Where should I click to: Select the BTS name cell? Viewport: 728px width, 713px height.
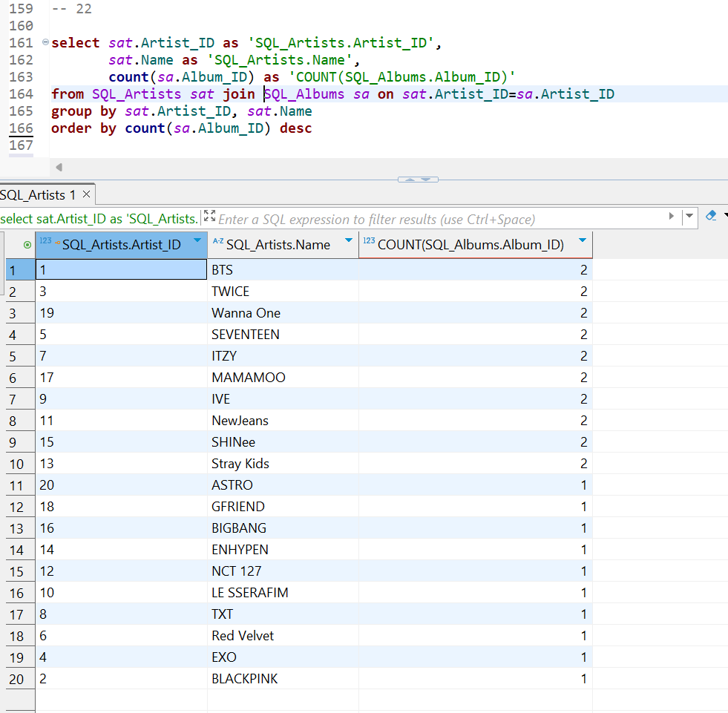pos(283,270)
